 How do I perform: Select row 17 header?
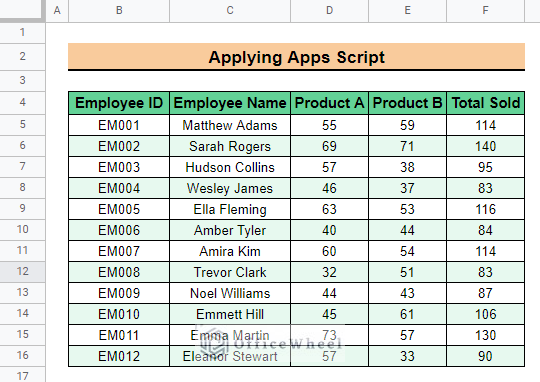22,375
